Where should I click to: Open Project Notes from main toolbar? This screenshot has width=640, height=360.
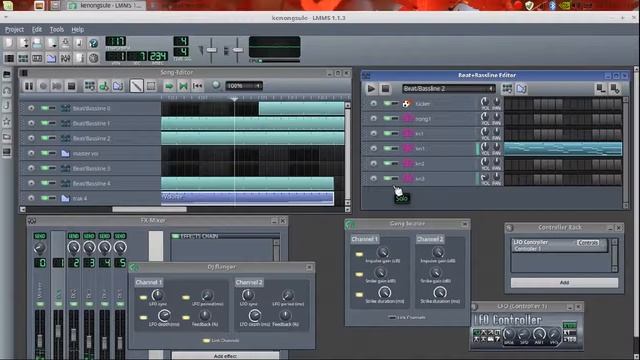tap(79, 58)
